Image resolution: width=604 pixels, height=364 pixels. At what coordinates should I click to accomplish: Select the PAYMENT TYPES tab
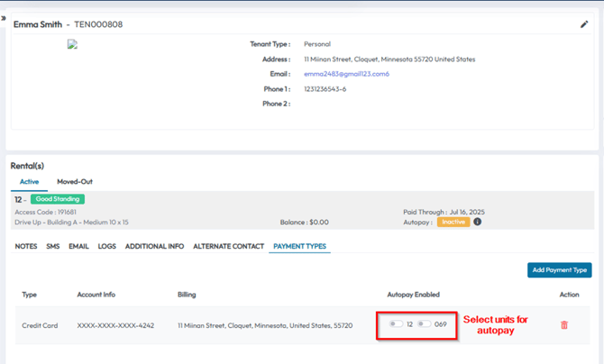tap(299, 246)
